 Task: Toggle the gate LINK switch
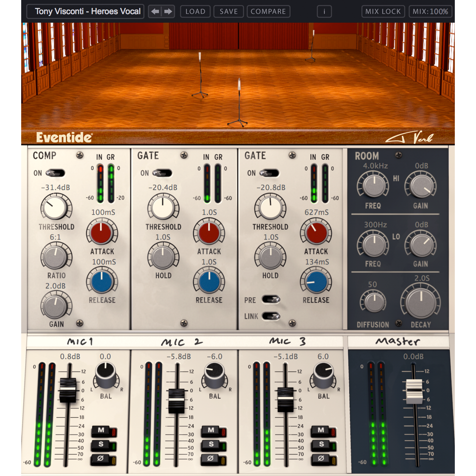[270, 316]
